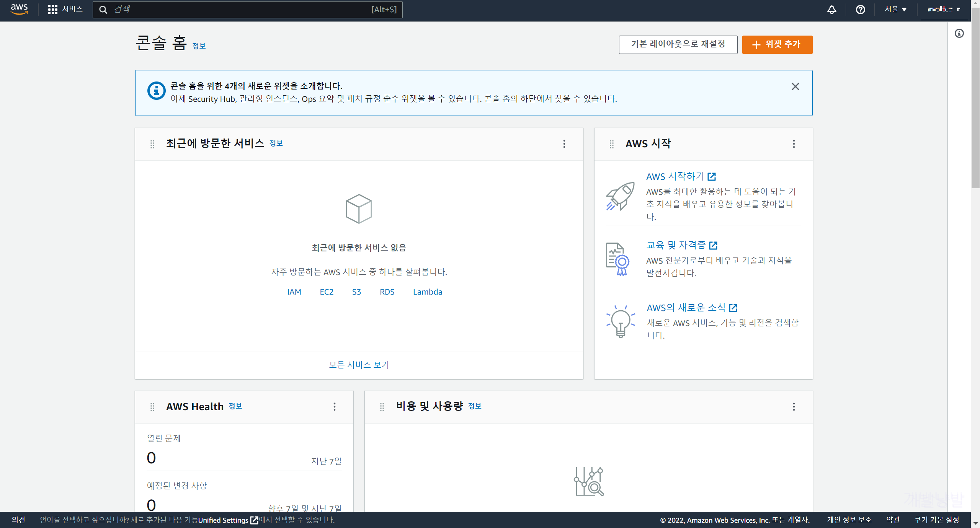The image size is (980, 528).
Task: Open the account name dropdown menu
Action: (x=944, y=9)
